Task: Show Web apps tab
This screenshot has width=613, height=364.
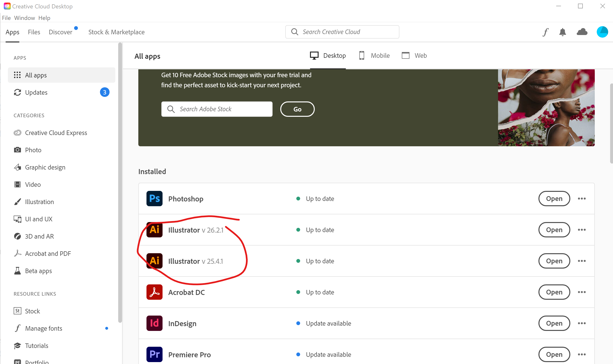Action: tap(414, 56)
